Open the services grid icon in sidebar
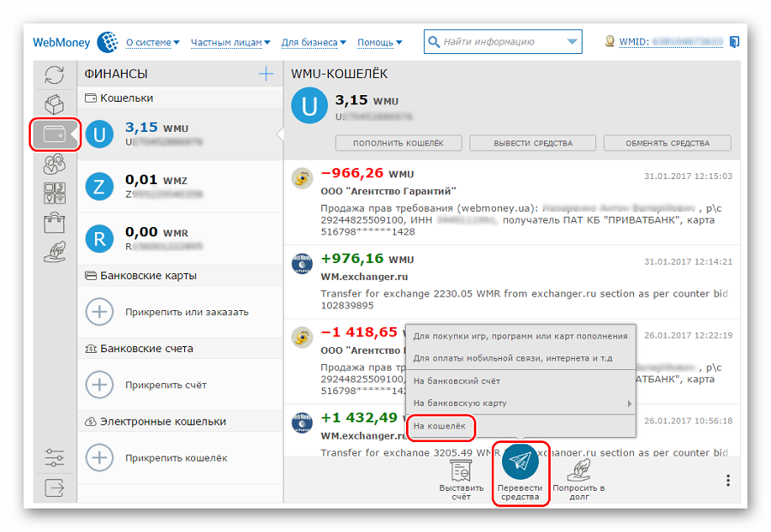 click(x=54, y=194)
